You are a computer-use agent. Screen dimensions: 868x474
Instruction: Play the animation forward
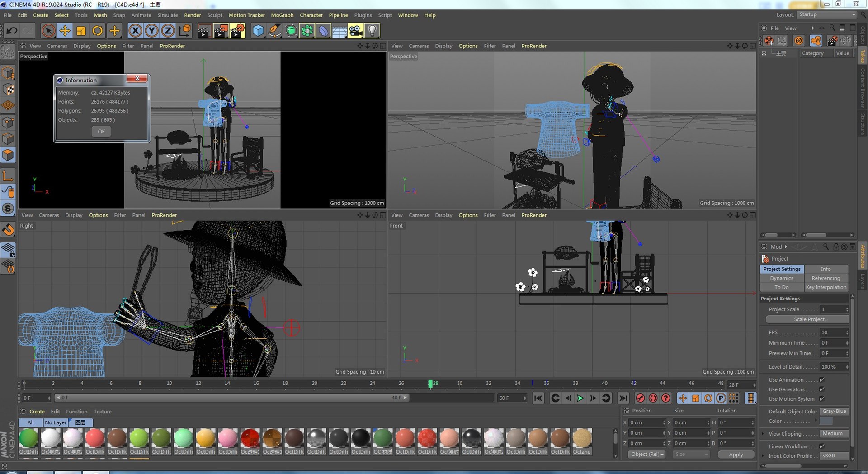click(x=580, y=398)
